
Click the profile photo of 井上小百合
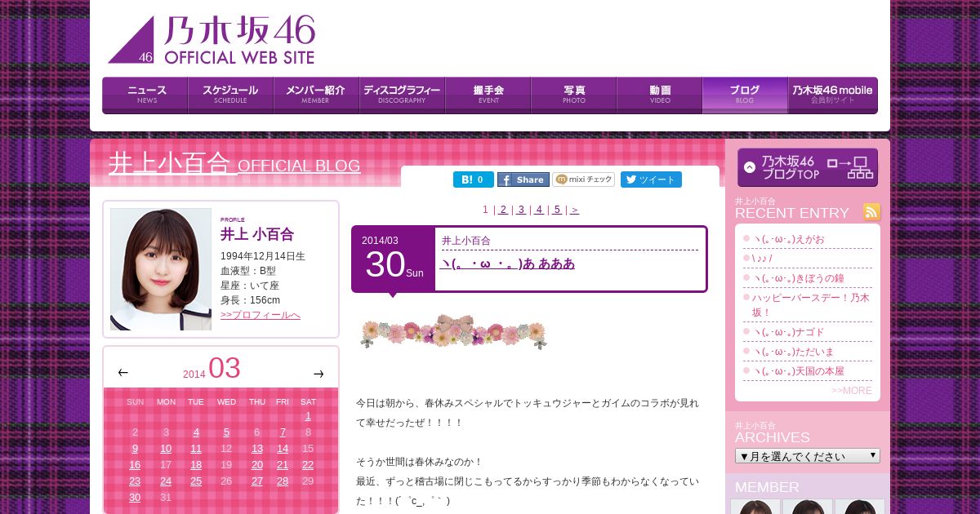161,269
